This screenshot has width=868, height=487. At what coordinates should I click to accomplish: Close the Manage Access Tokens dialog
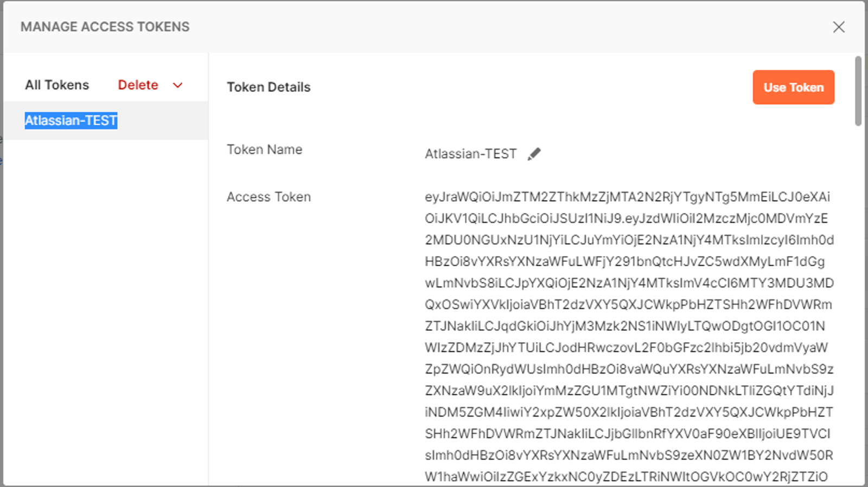click(x=839, y=27)
